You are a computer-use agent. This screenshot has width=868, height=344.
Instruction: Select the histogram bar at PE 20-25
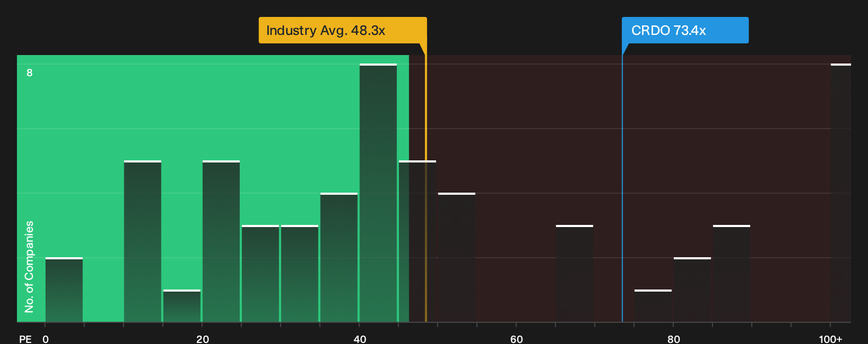coord(221,241)
